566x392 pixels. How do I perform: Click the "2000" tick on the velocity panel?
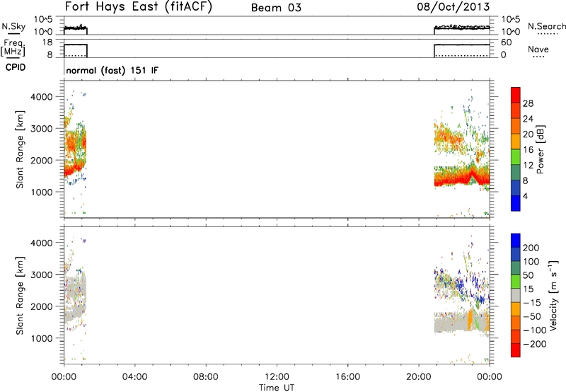(x=42, y=306)
